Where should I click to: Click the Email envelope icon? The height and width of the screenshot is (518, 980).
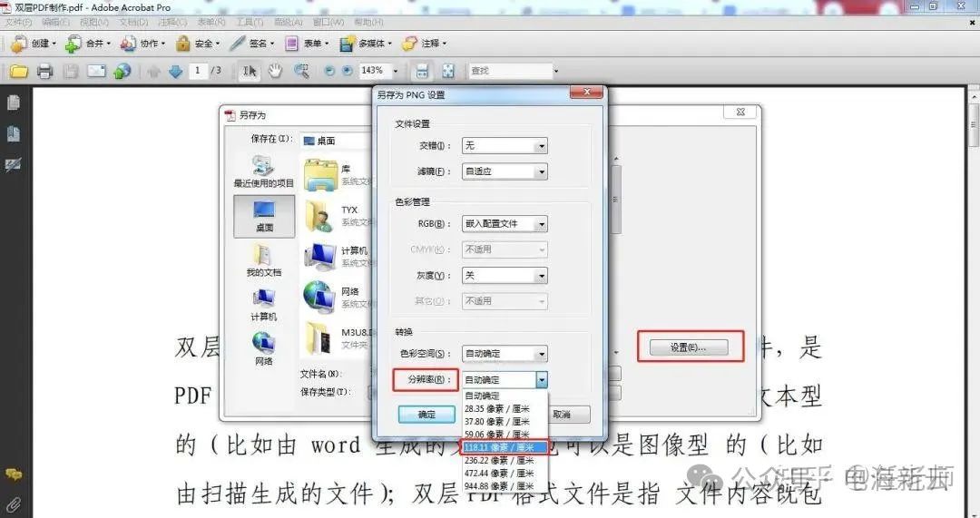[96, 71]
